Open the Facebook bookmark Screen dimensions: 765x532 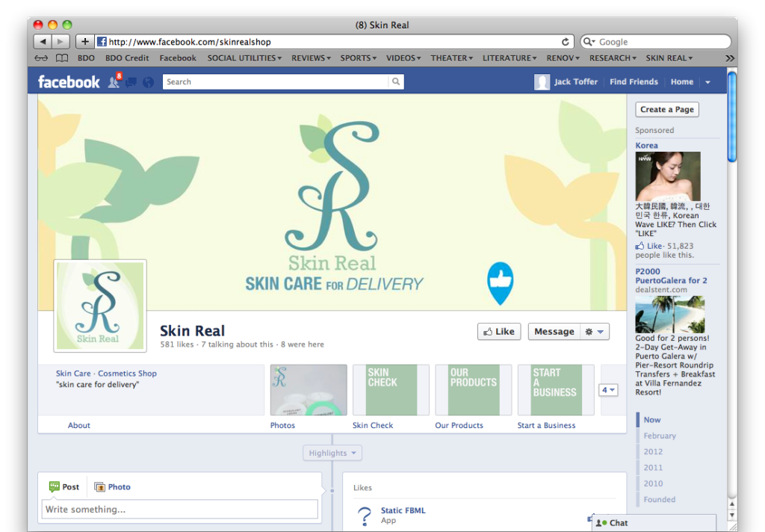[178, 58]
